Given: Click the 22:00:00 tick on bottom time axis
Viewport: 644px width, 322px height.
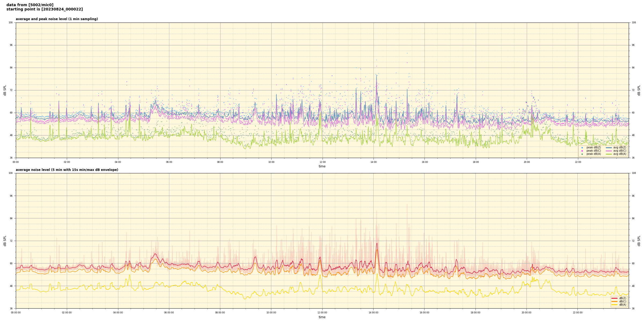Looking at the screenshot, I should pos(577,313).
